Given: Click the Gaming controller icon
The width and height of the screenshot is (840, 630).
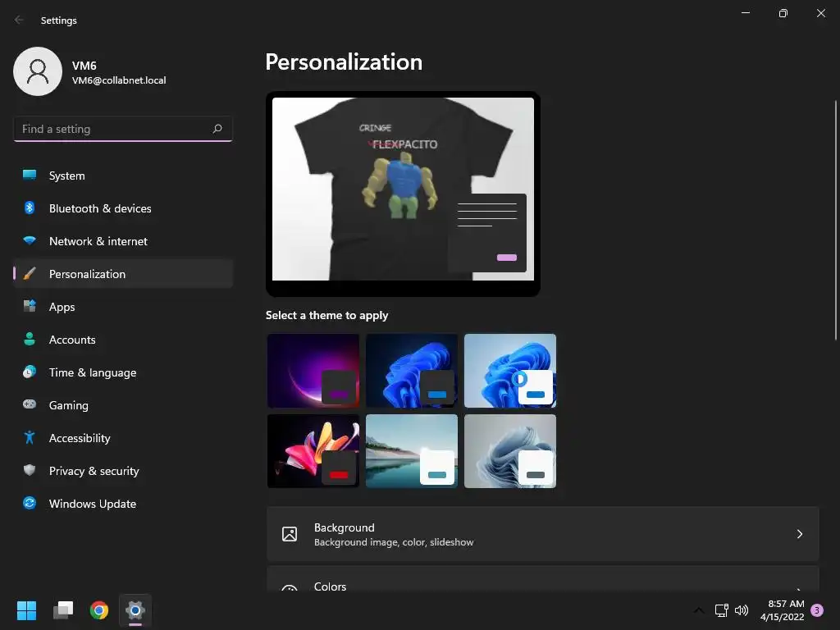Looking at the screenshot, I should click(x=30, y=404).
